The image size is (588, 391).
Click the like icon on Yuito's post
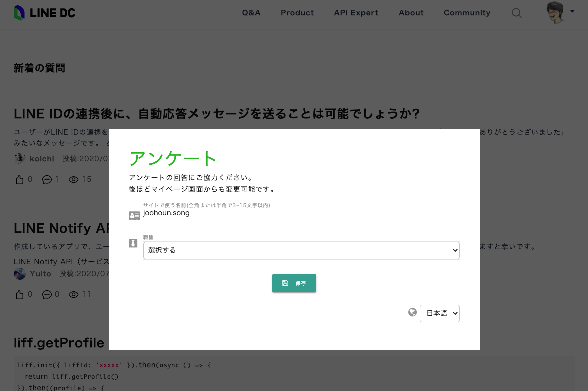pos(20,295)
